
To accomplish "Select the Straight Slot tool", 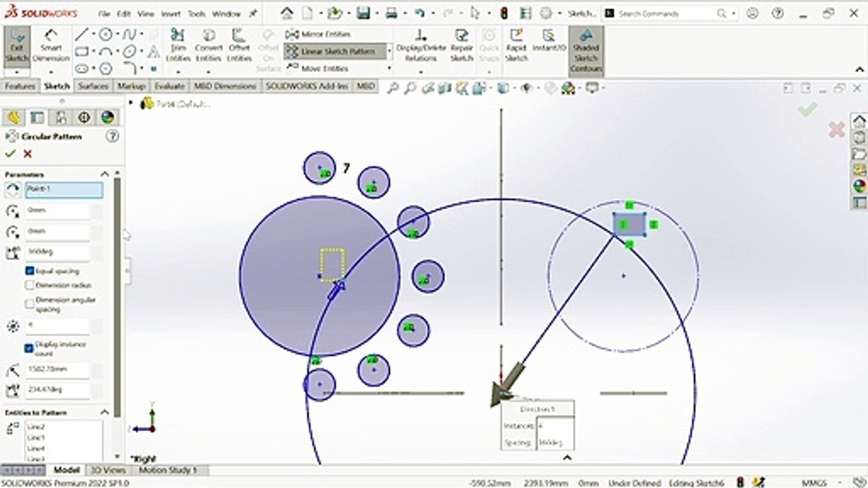I will pos(81,68).
